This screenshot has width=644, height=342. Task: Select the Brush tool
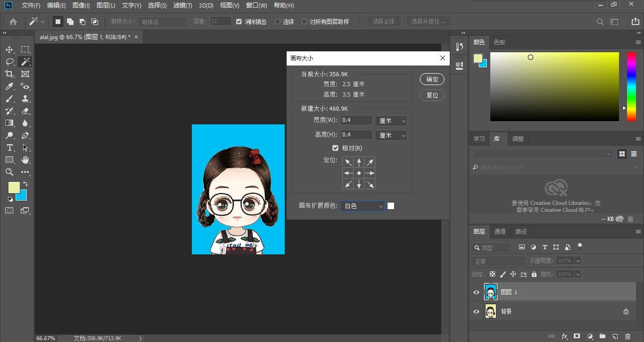pyautogui.click(x=9, y=98)
